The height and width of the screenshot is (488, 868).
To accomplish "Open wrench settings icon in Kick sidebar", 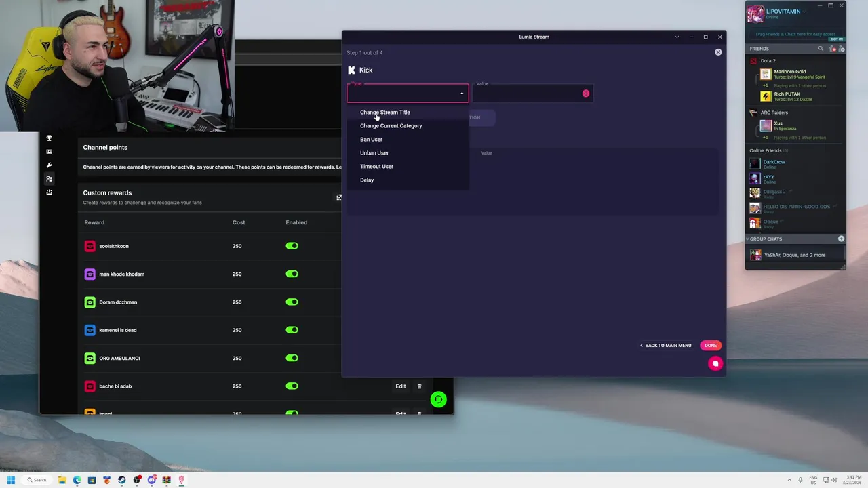I will (49, 165).
